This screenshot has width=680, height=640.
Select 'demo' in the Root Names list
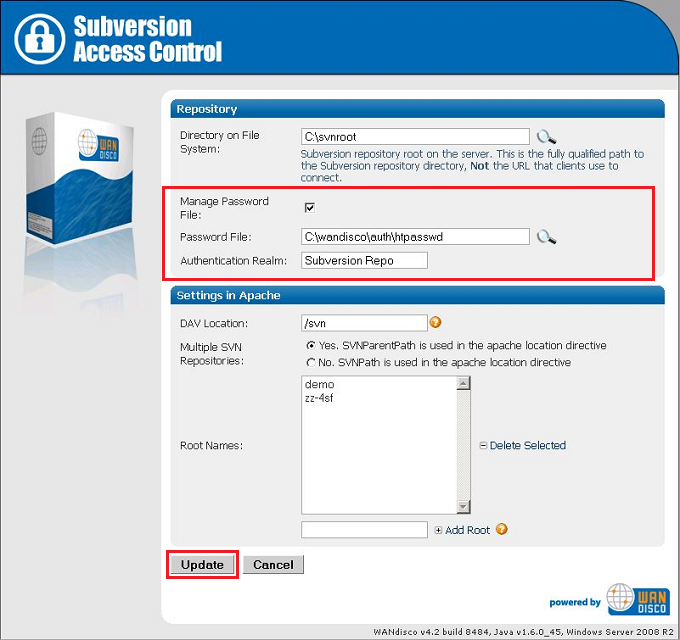(x=319, y=384)
